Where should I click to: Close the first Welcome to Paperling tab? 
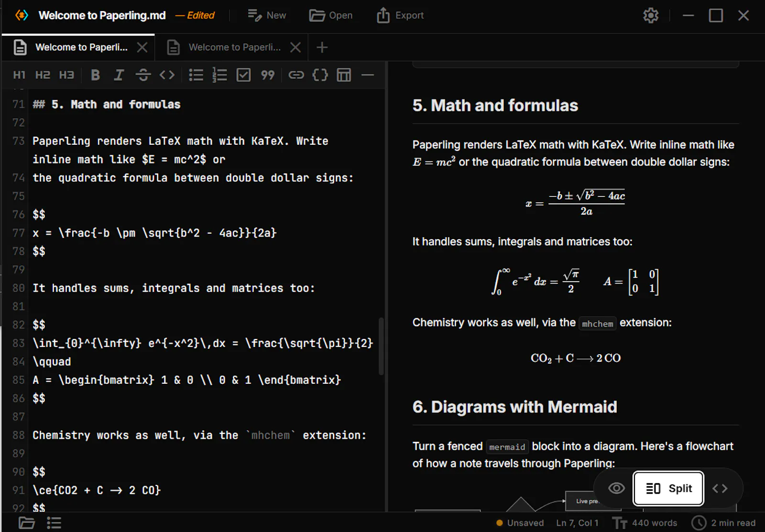(142, 47)
